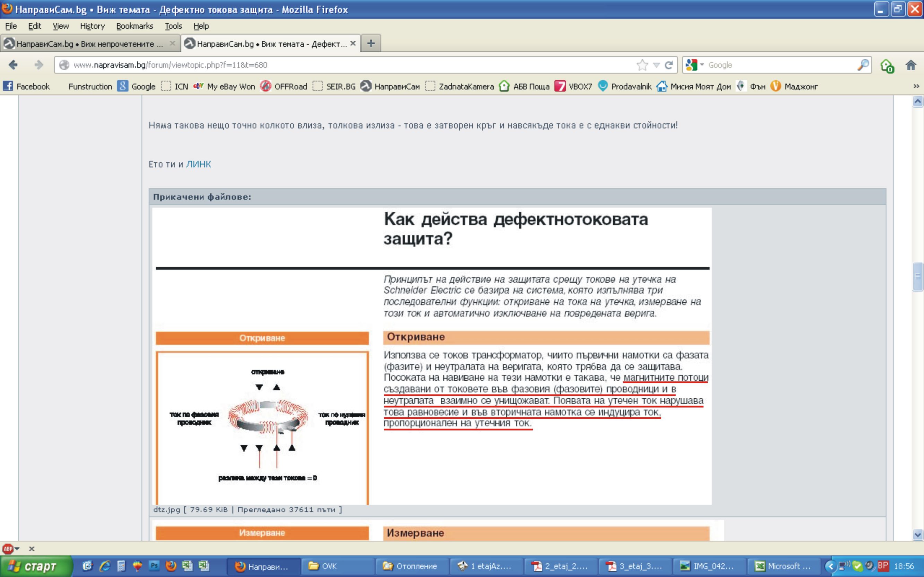Open the Facebook bookmark
The height and width of the screenshot is (577, 924).
pyautogui.click(x=27, y=87)
